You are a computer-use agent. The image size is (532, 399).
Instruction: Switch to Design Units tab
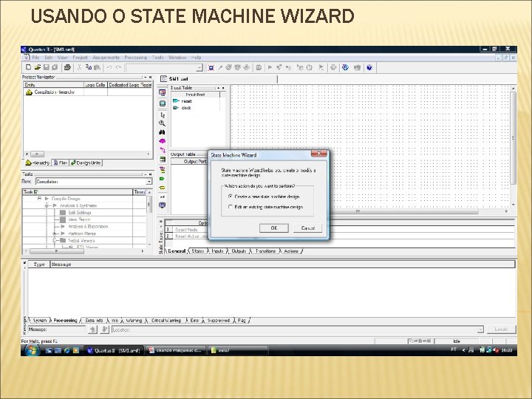[x=86, y=163]
